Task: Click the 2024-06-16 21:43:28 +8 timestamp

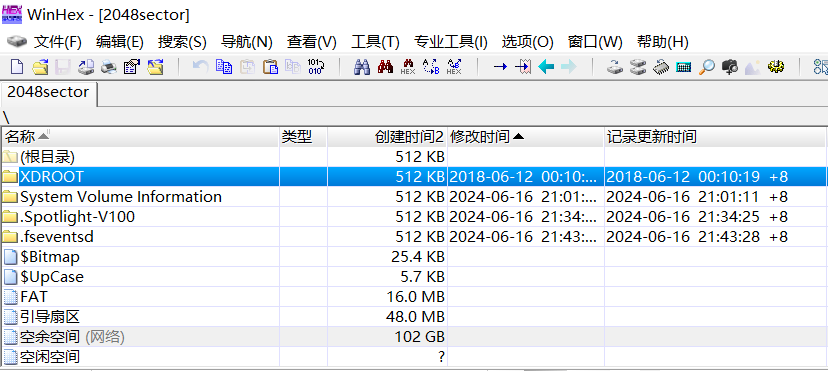Action: click(x=697, y=237)
